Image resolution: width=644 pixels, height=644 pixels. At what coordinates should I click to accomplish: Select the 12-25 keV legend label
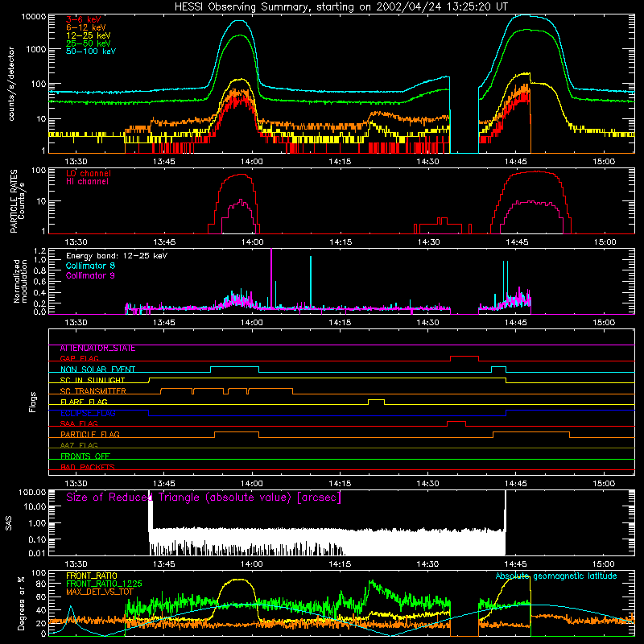click(89, 35)
